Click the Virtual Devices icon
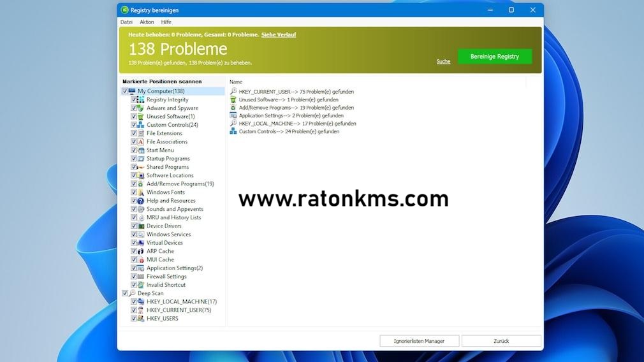Viewport: 644px width, 362px height. point(140,243)
